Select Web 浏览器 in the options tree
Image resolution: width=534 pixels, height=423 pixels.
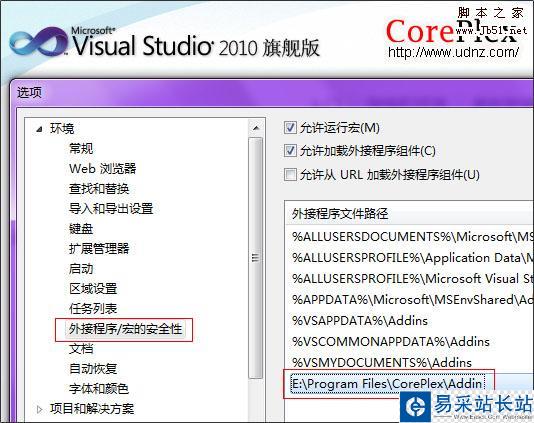[x=103, y=169]
